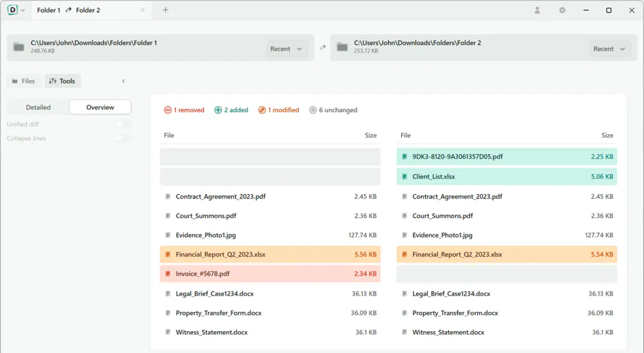Expand dropdown arrow next to app logo
Image resolution: width=644 pixels, height=353 pixels.
(23, 11)
